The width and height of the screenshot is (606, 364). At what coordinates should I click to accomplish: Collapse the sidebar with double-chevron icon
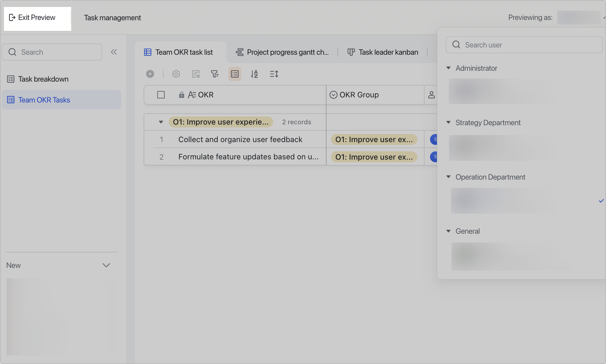tap(114, 52)
